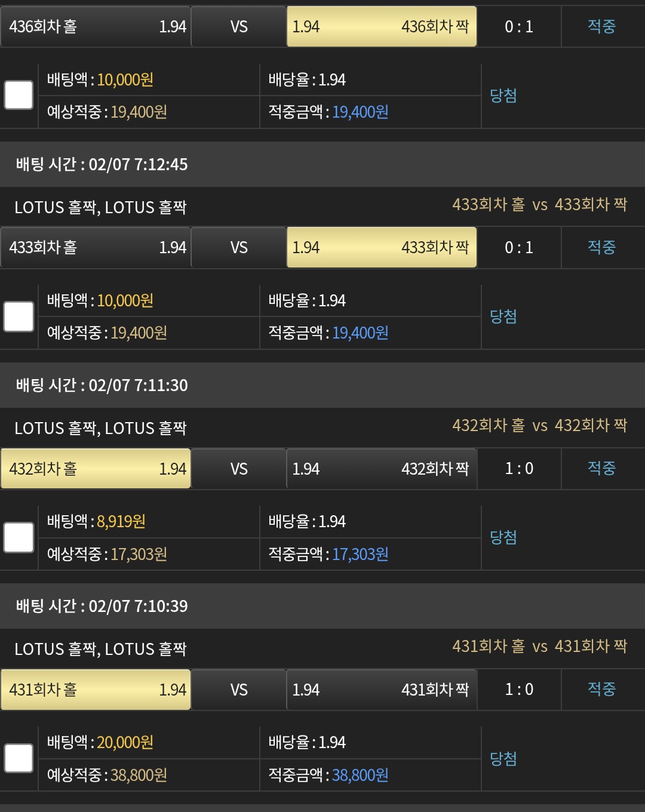Click the 433회차 홀 vs 433회차 짝 heading
Image resolution: width=645 pixels, height=812 pixels.
click(x=539, y=205)
